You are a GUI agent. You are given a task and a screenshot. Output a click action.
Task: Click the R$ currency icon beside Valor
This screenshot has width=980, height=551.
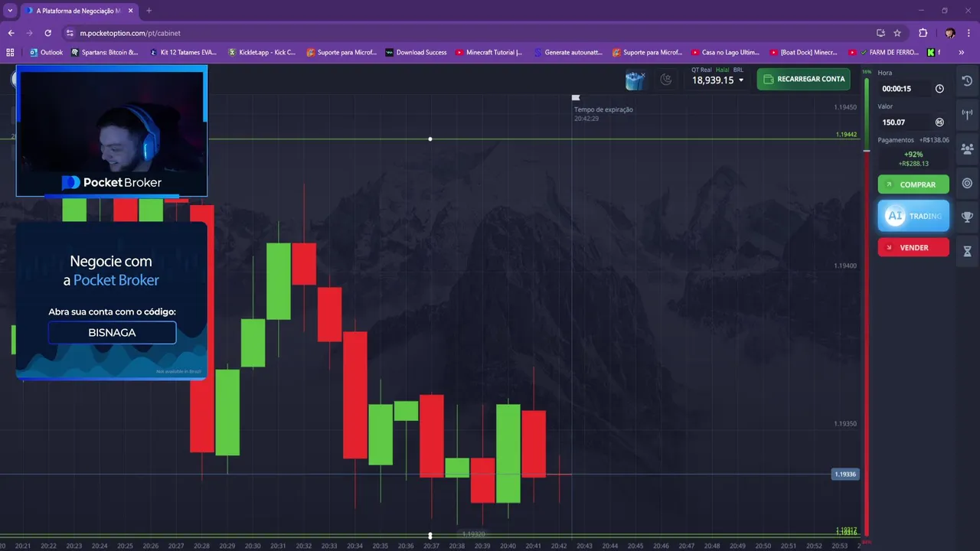tap(939, 122)
